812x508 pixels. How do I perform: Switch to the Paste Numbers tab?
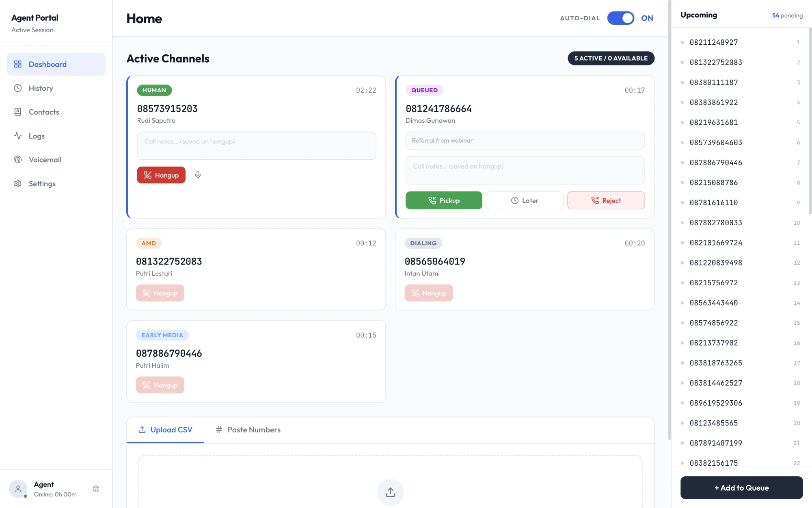(248, 430)
